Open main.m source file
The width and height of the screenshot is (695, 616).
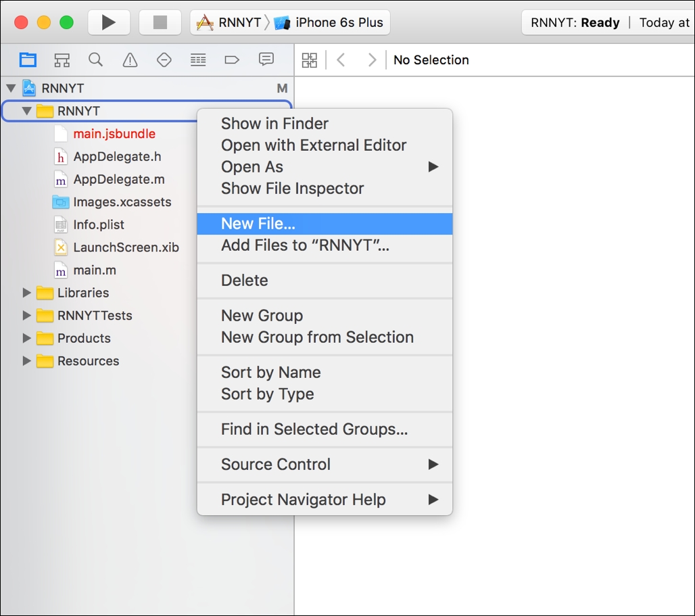pos(95,270)
